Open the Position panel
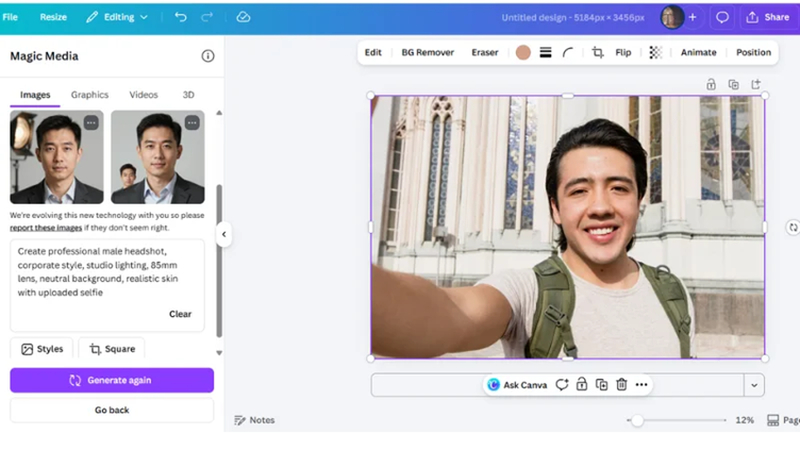This screenshot has height=450, width=800. tap(753, 53)
